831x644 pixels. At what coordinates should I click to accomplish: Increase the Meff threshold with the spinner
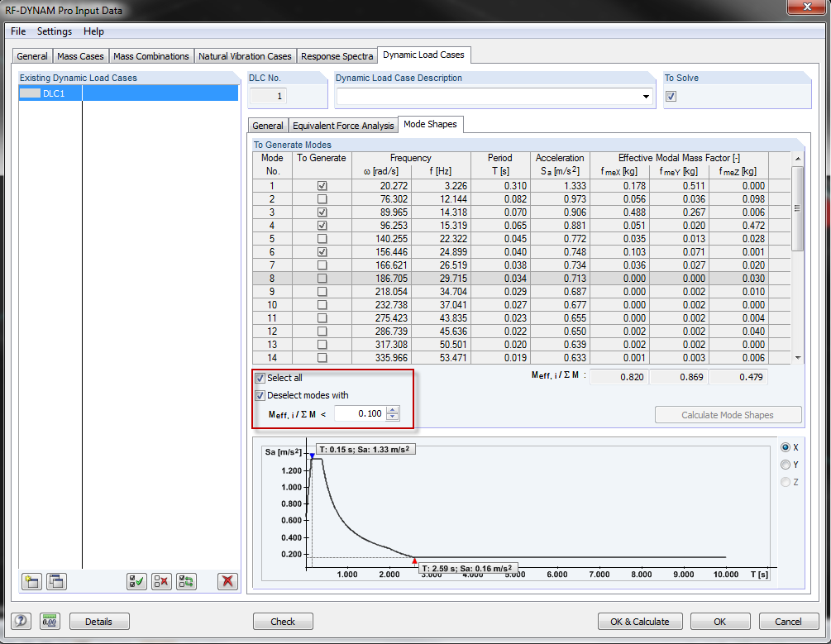392,408
